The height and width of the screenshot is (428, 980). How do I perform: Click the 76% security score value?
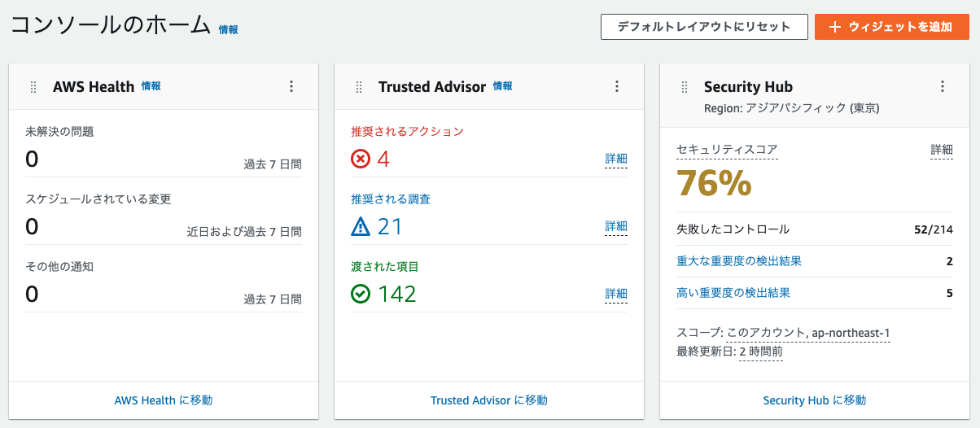click(x=715, y=185)
